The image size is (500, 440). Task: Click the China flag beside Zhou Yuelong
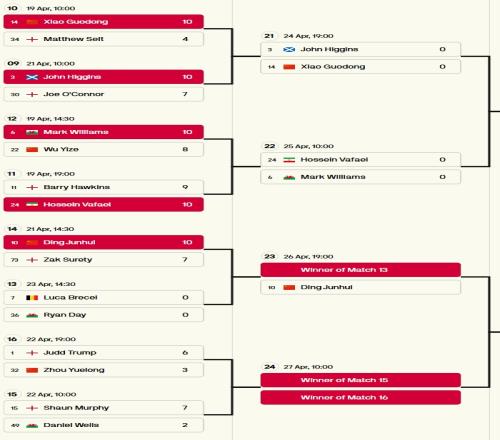(x=32, y=370)
